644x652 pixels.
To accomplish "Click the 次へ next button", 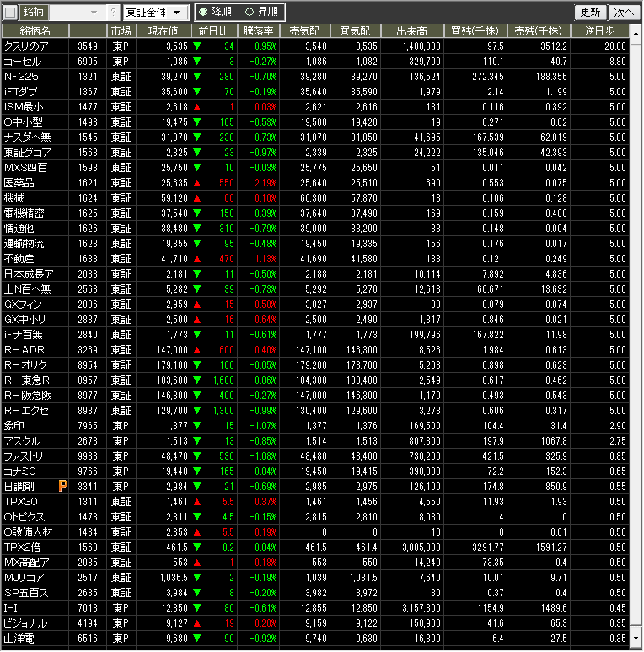I will (x=625, y=12).
